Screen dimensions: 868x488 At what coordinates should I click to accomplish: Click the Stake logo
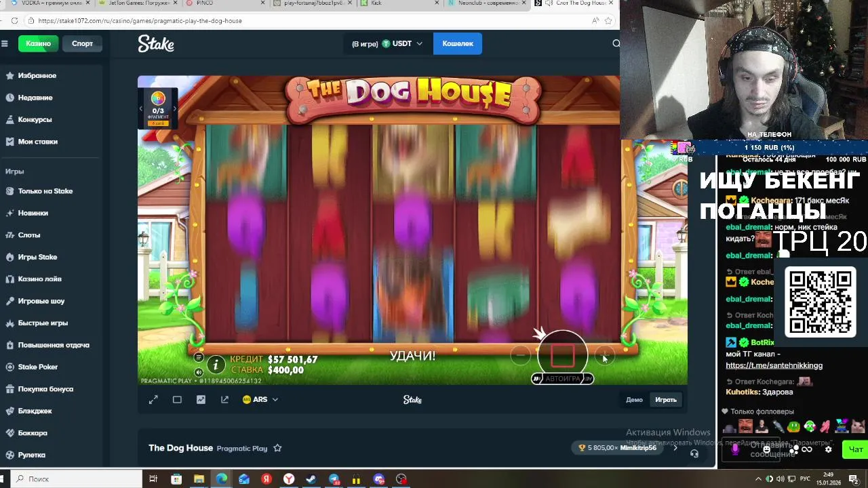(x=156, y=43)
